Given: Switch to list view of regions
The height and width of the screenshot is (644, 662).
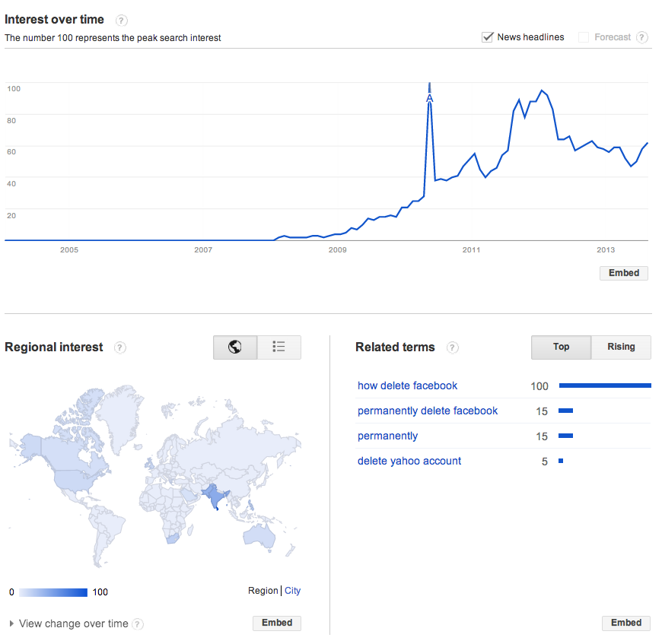Looking at the screenshot, I should [279, 347].
